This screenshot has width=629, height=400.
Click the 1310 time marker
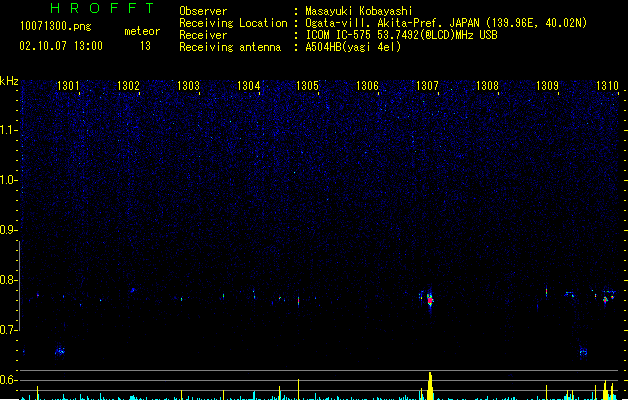tap(607, 86)
